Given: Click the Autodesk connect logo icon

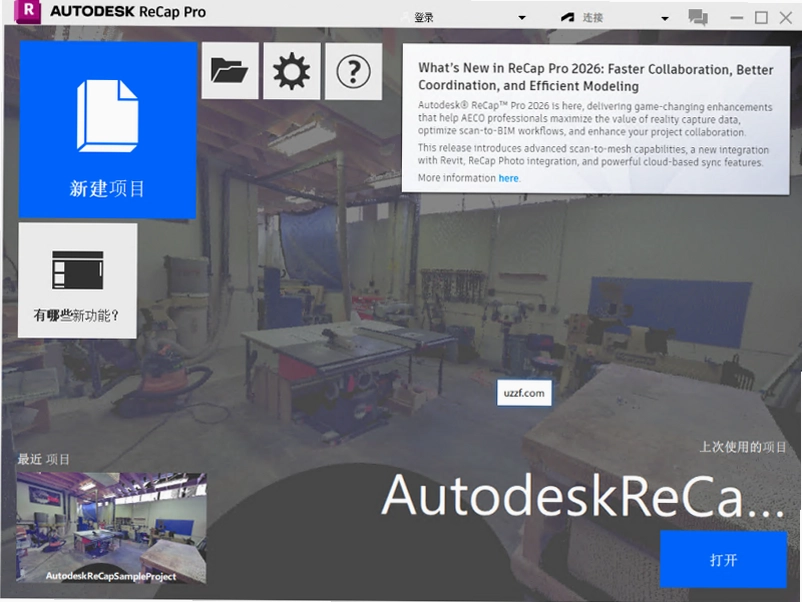Looking at the screenshot, I should click(567, 17).
